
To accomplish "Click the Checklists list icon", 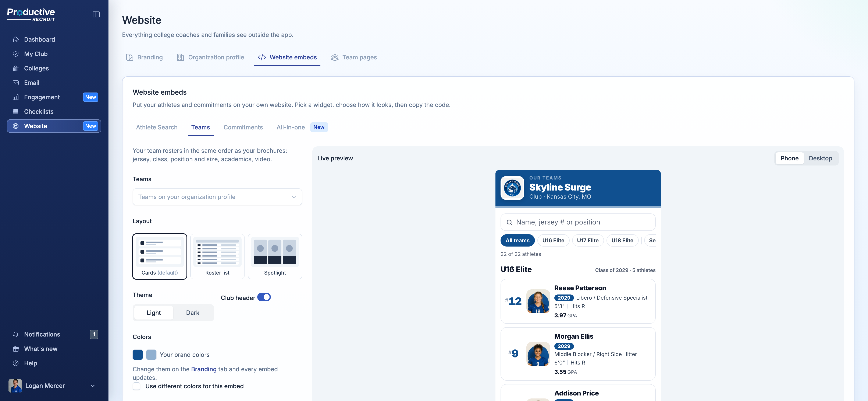I will click(15, 112).
